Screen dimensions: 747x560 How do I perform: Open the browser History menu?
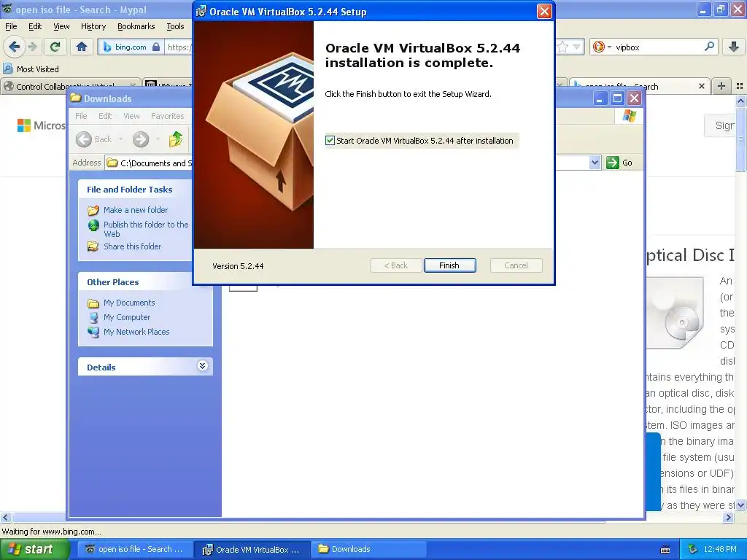click(93, 26)
